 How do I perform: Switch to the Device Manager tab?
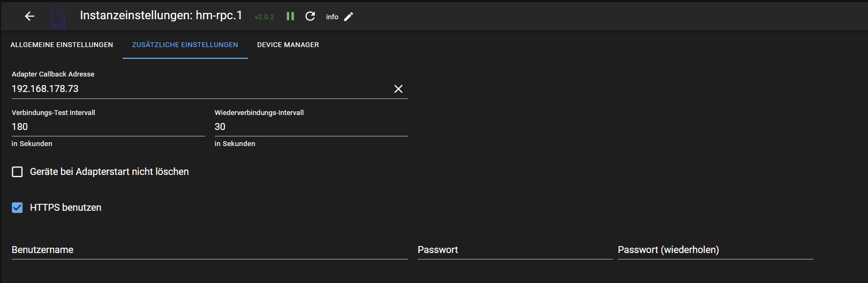click(288, 45)
